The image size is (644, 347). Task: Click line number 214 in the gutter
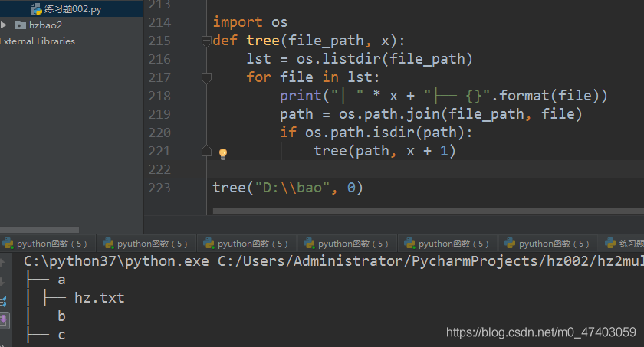(159, 22)
